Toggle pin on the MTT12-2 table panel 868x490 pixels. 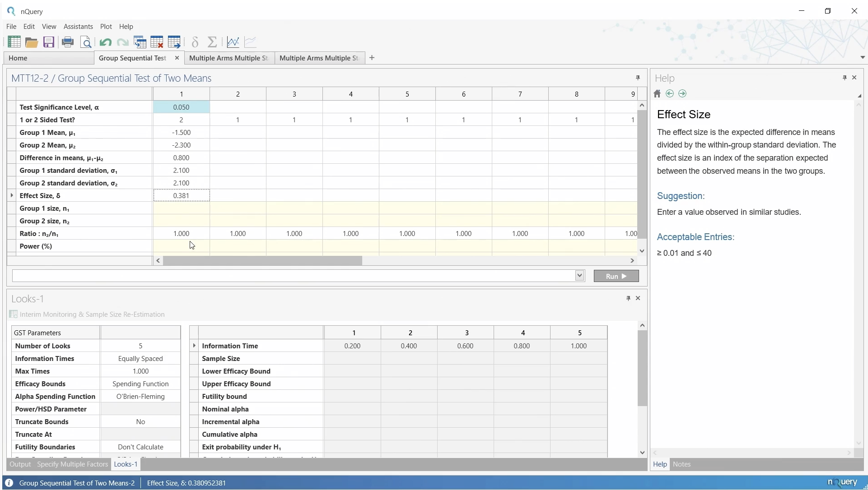tap(638, 78)
